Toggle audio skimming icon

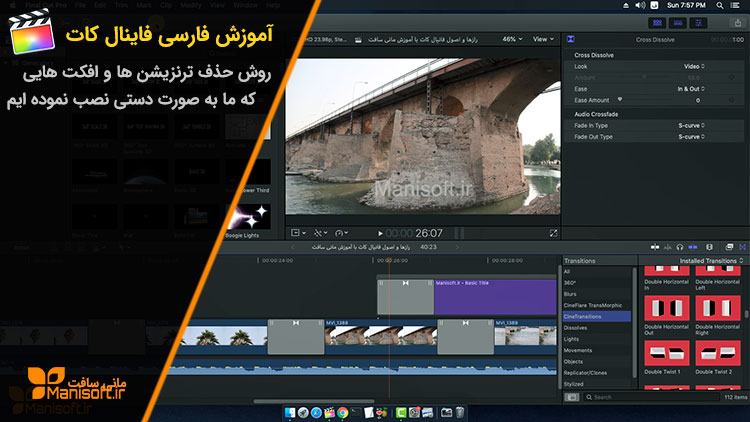[667, 247]
